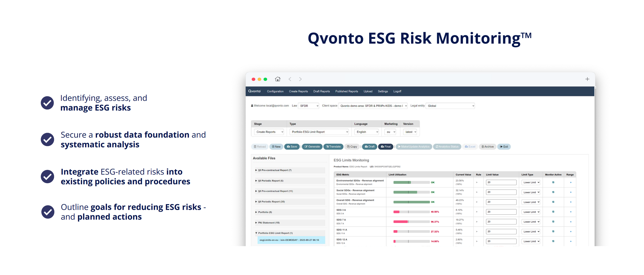Screen dimensions: 644x275
Task: Open the Language English dropdown
Action: click(366, 132)
